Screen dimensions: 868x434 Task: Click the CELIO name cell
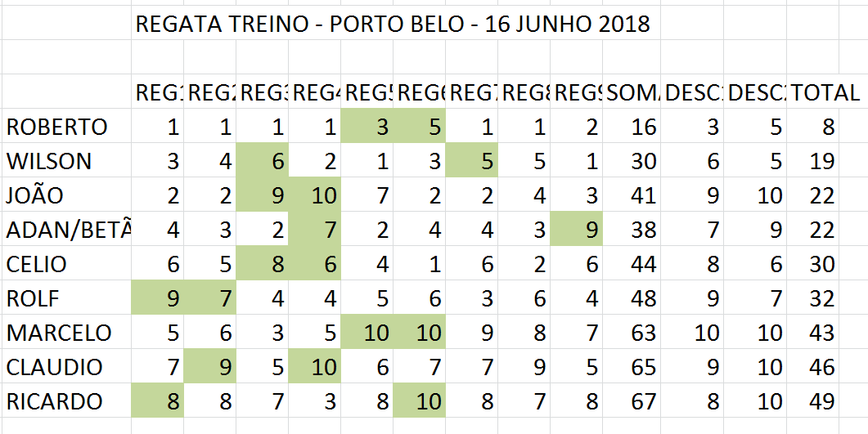(37, 265)
